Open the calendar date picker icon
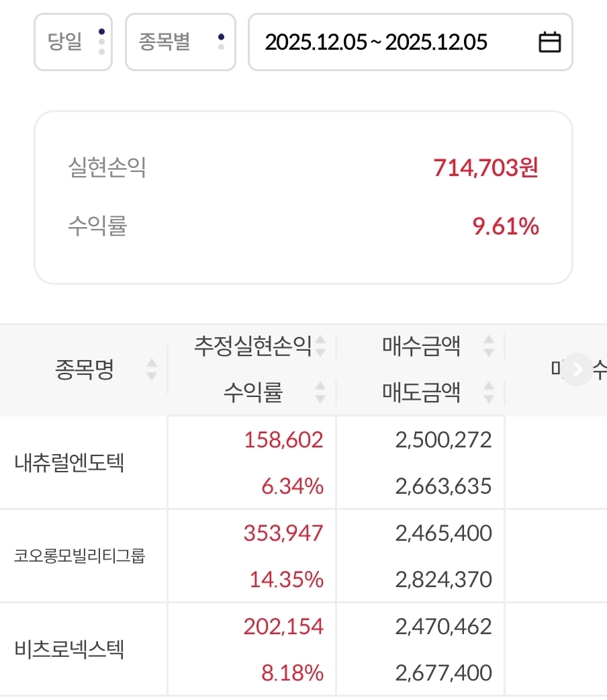Image resolution: width=607 pixels, height=700 pixels. 550,42
